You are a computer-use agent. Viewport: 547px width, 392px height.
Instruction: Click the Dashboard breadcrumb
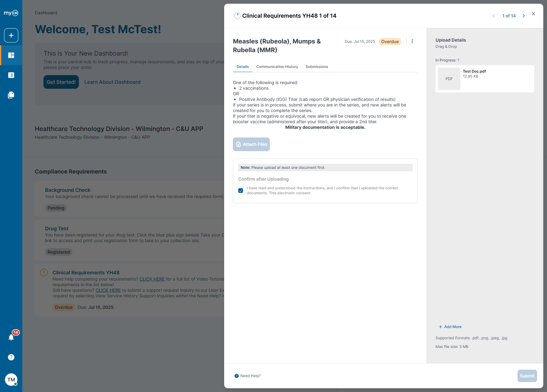coord(46,13)
